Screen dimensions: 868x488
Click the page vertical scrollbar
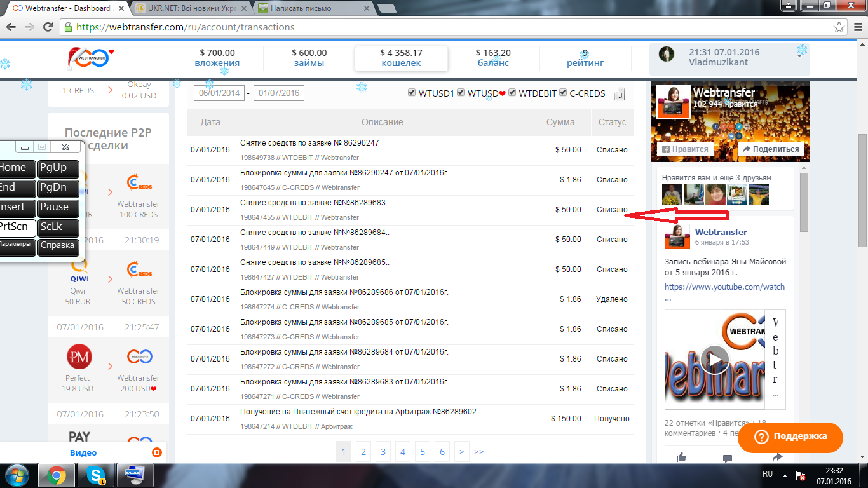(x=863, y=191)
